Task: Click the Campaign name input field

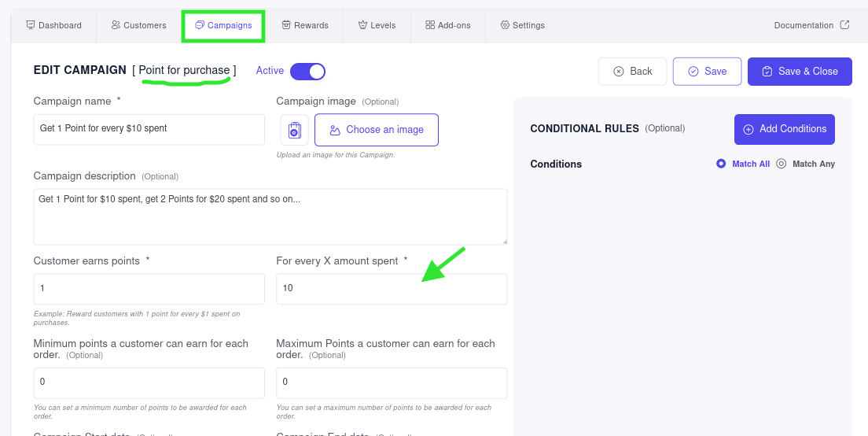Action: point(149,129)
